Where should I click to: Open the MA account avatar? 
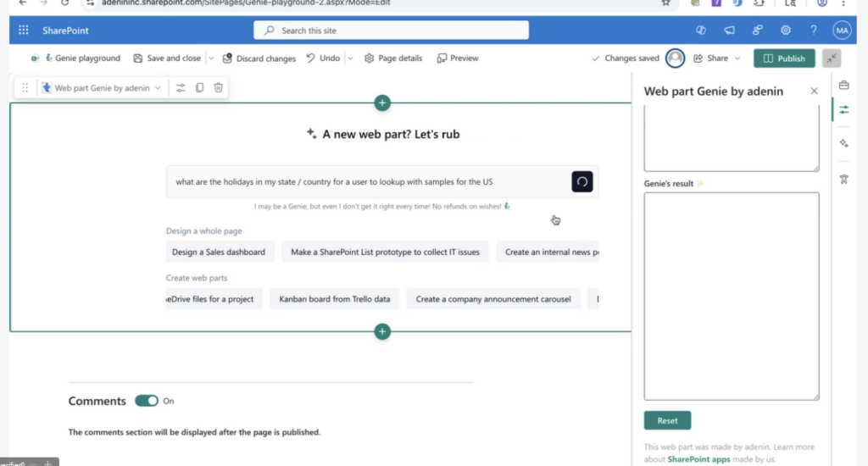[x=842, y=31]
